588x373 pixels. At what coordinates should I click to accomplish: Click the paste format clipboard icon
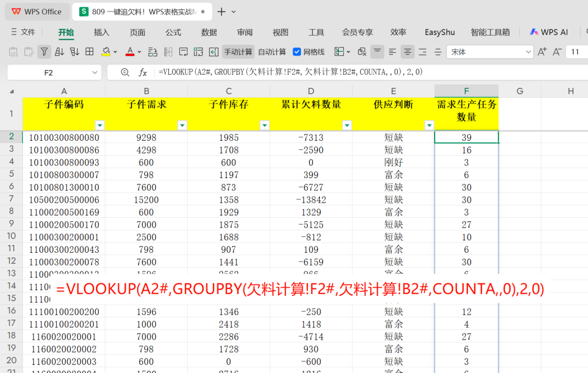pyautogui.click(x=29, y=52)
